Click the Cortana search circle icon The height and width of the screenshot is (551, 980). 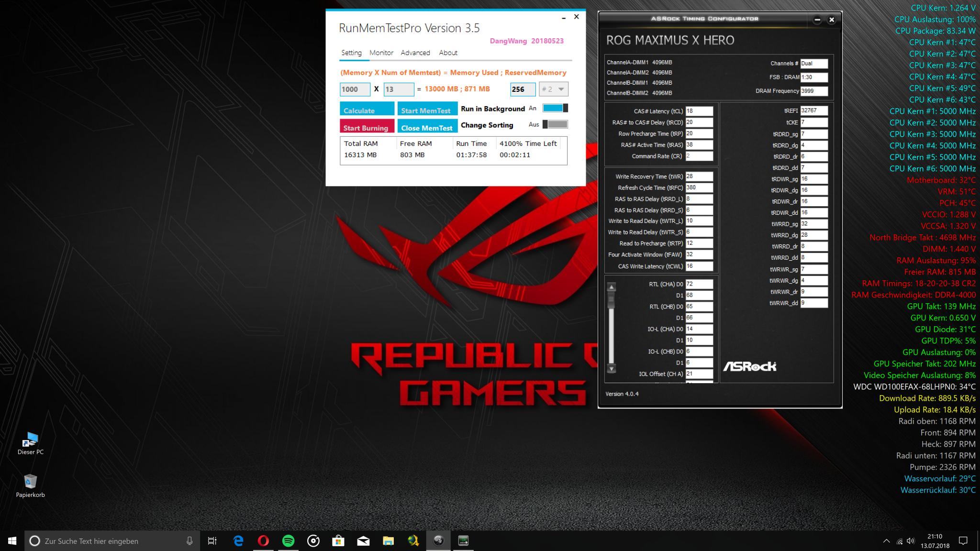point(34,541)
